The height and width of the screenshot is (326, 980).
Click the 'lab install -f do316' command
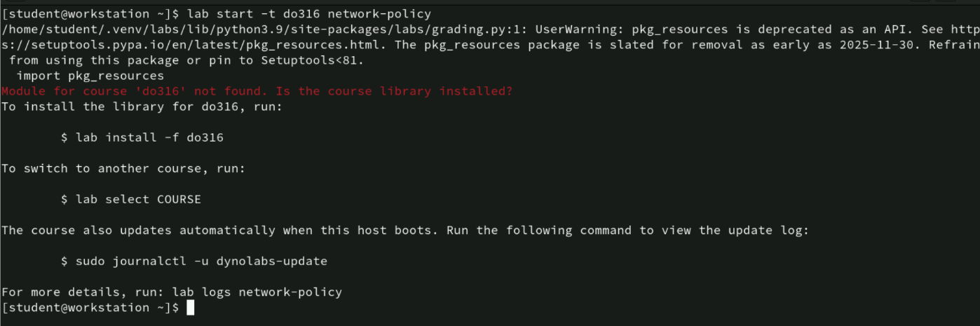[x=149, y=137]
